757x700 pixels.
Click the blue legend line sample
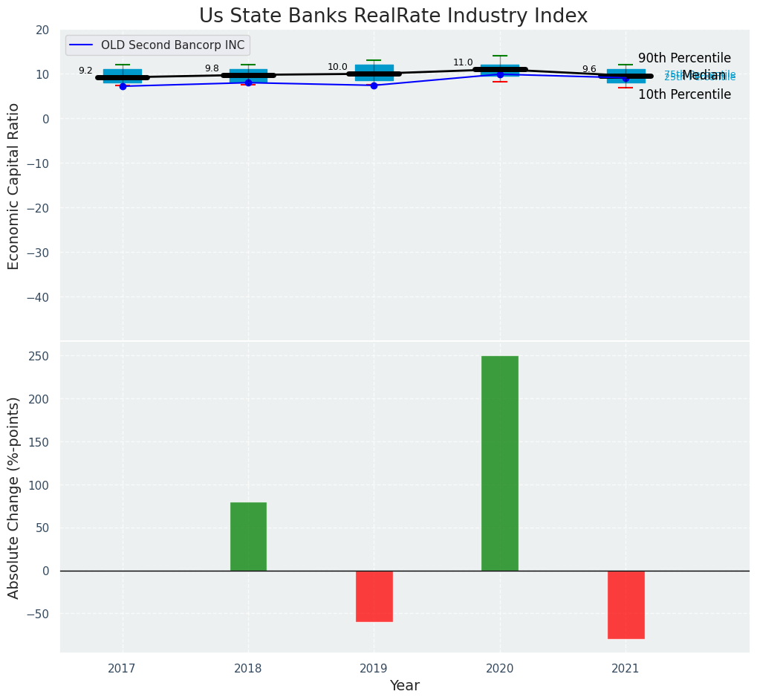point(82,45)
